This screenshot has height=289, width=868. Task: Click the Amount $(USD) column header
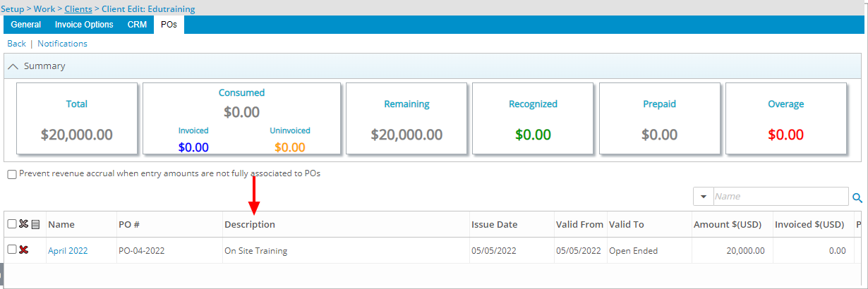[x=728, y=225]
